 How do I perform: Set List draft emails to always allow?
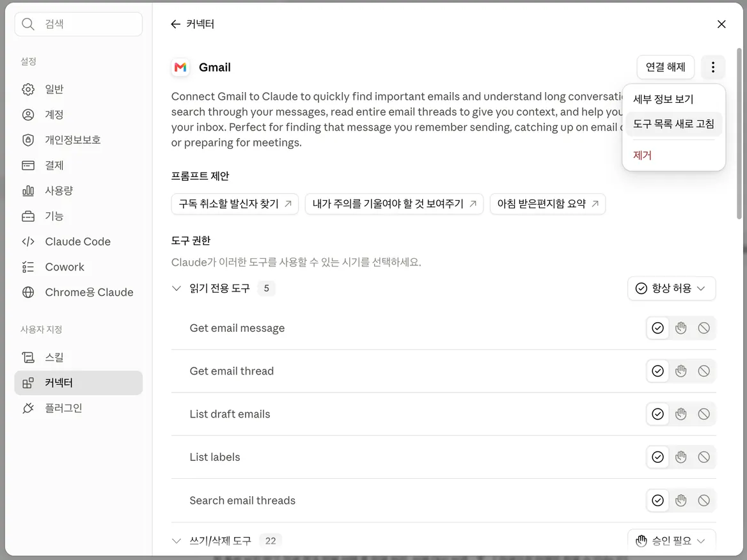click(x=657, y=414)
